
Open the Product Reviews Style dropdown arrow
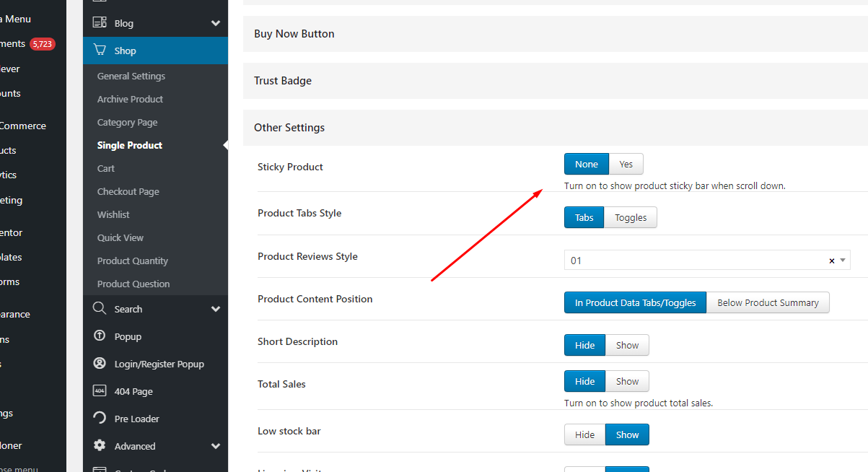coord(843,260)
